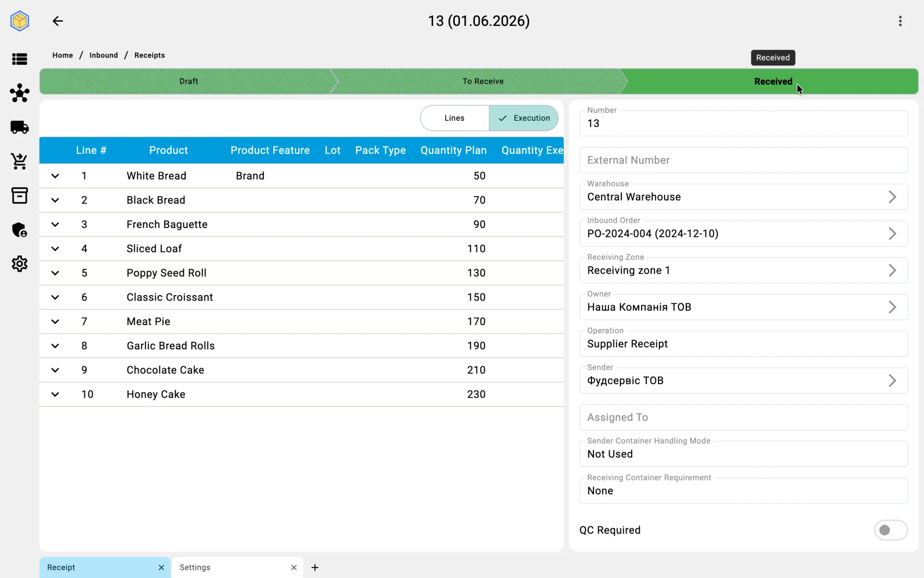Screen dimensions: 924x578
Task: Close the Receipt tab
Action: click(x=161, y=567)
